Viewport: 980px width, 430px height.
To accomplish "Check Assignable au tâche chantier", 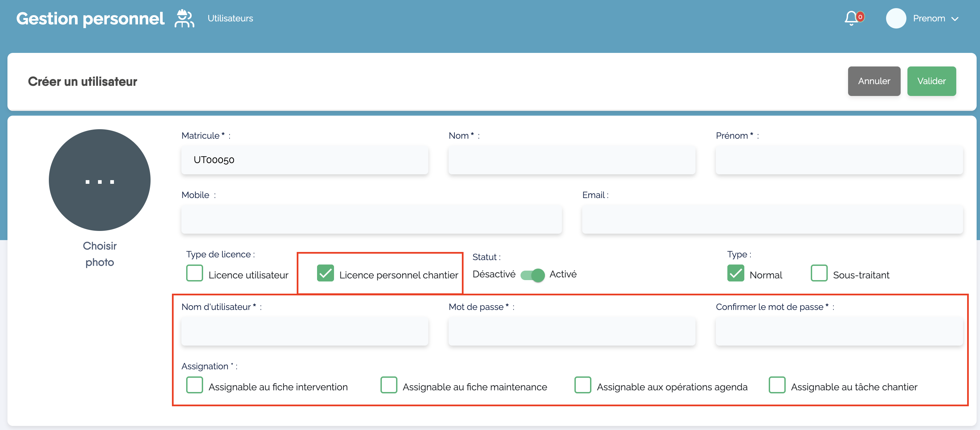I will pos(777,385).
